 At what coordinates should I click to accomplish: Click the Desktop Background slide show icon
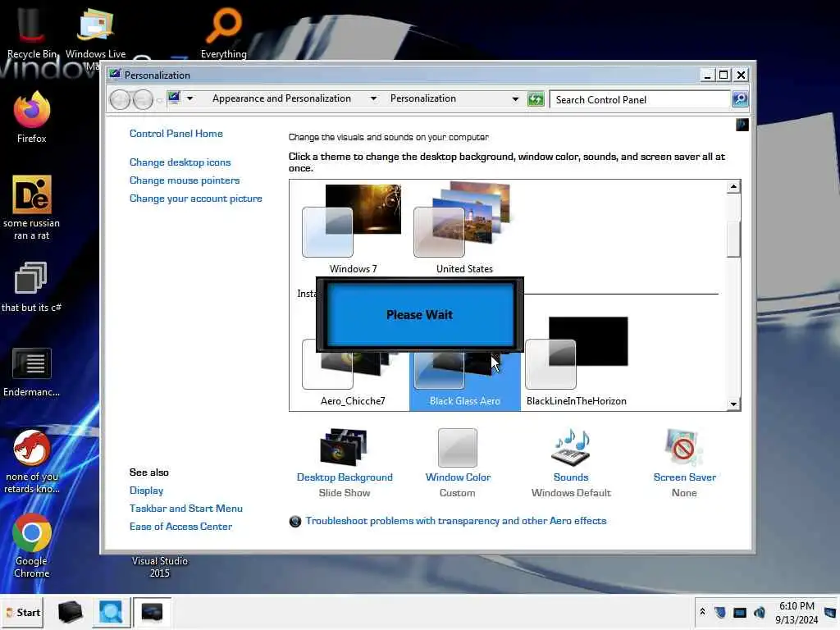click(x=344, y=447)
